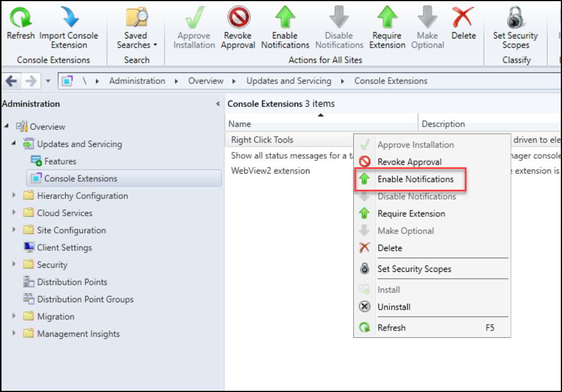Image resolution: width=562 pixels, height=392 pixels.
Task: Select the Migration tree item
Action: [x=56, y=317]
